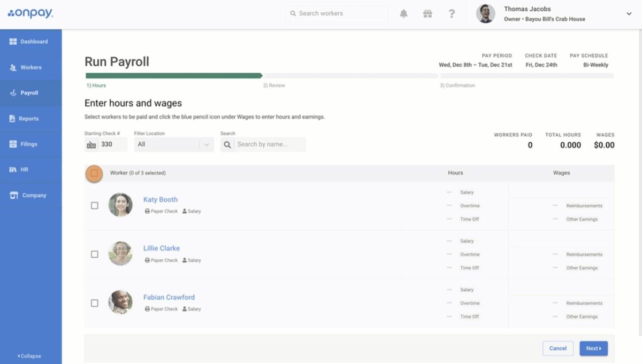642x364 pixels.
Task: Click Fabian Crawford's Salary person icon
Action: (x=185, y=309)
